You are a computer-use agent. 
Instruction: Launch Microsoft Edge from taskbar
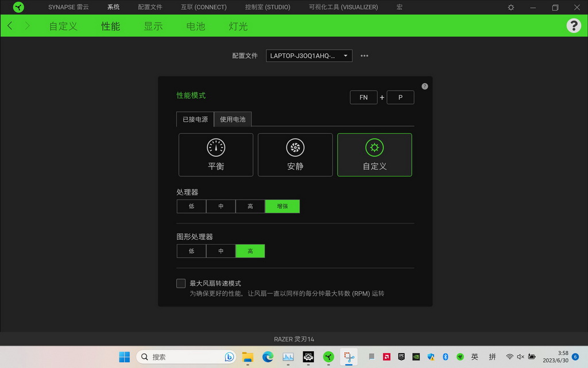click(268, 356)
